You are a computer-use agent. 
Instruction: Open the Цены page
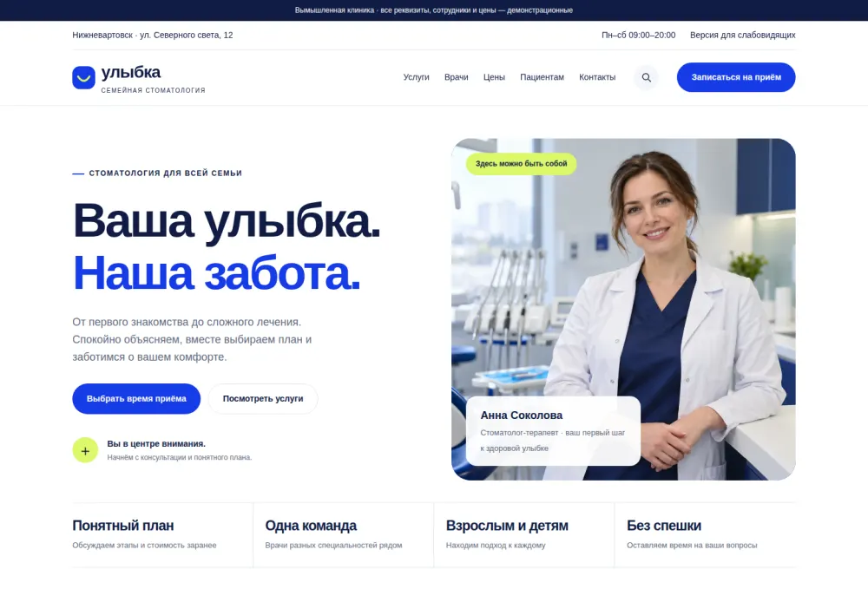pyautogui.click(x=494, y=77)
